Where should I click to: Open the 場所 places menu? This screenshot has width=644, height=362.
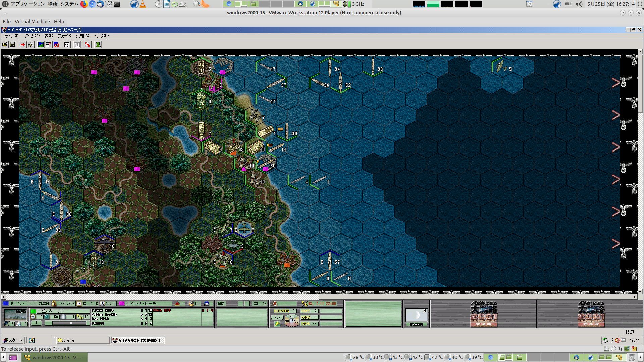click(x=52, y=4)
